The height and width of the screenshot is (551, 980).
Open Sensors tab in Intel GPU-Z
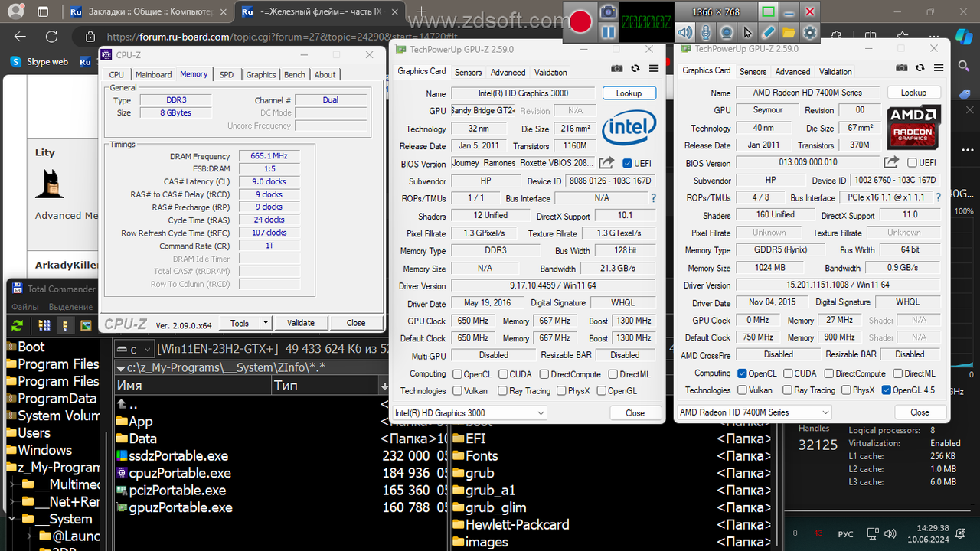468,72
